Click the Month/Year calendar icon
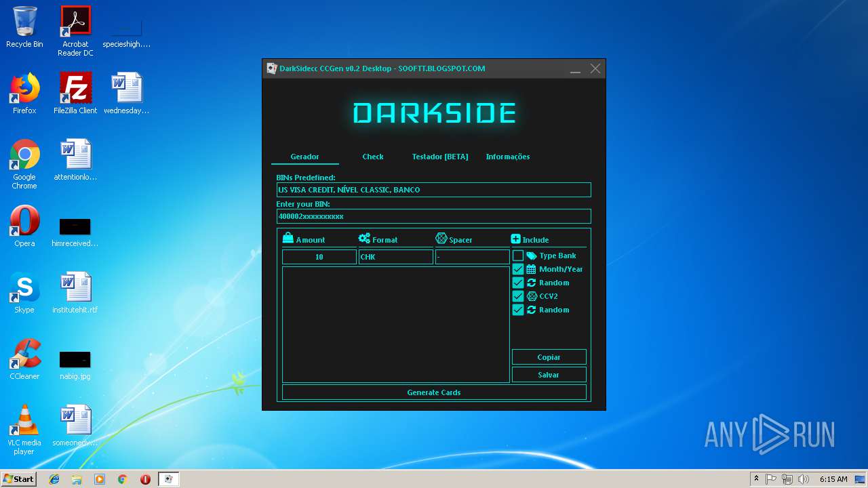Screen dimensions: 868x488 click(x=532, y=269)
